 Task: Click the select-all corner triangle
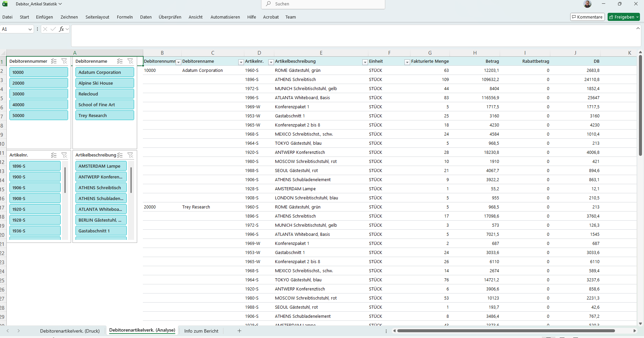coord(3,53)
